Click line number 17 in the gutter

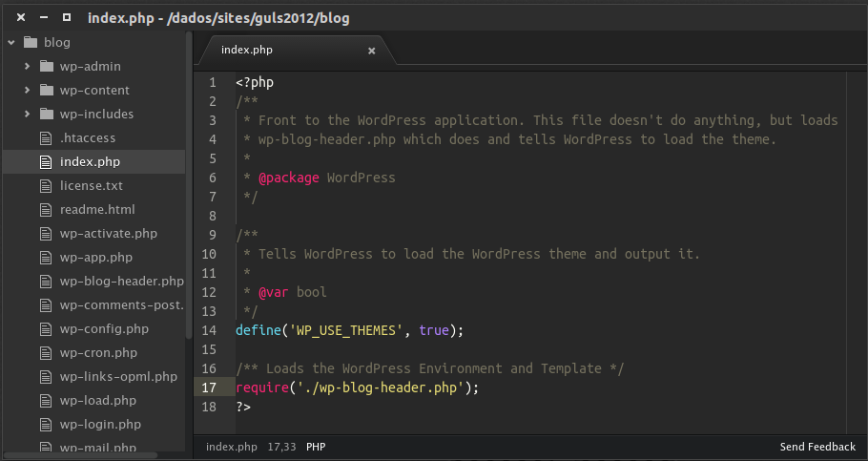click(x=209, y=388)
